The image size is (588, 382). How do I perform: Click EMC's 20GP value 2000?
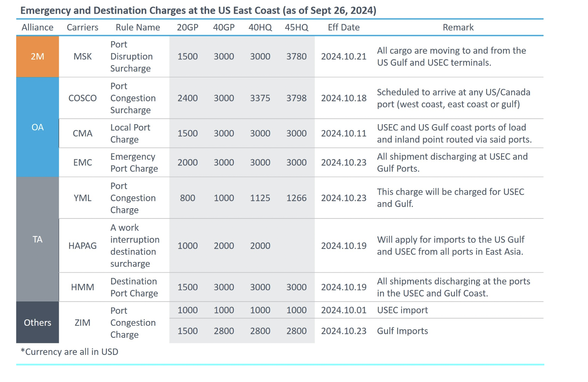click(187, 163)
